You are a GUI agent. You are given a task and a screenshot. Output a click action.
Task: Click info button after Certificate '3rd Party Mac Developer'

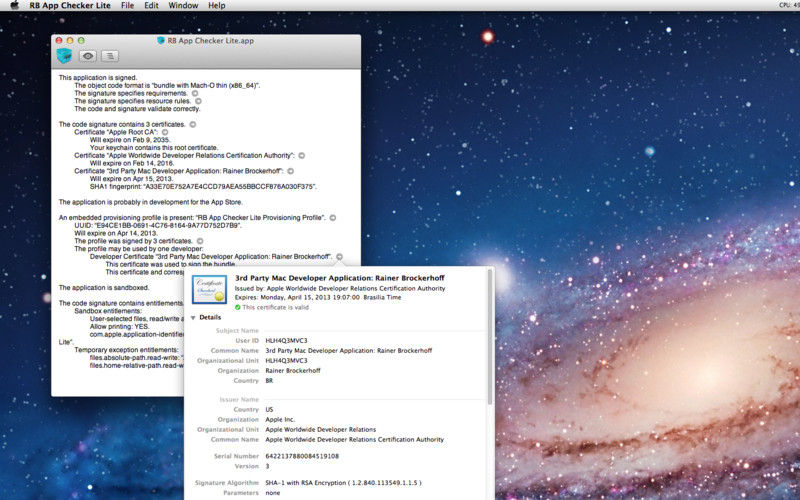point(290,171)
